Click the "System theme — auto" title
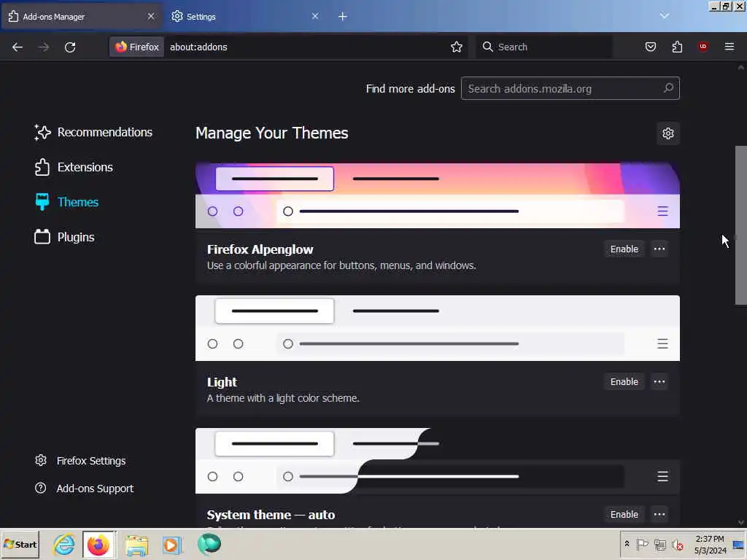This screenshot has width=747, height=560. (x=271, y=515)
